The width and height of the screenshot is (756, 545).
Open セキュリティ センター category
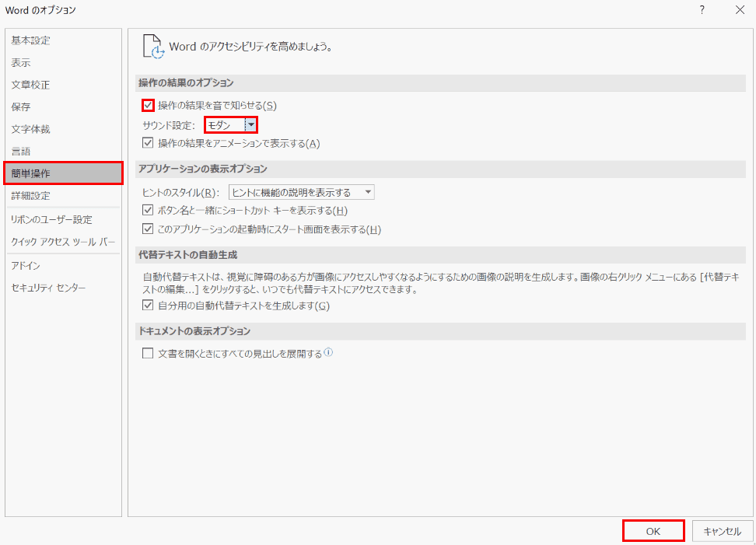click(63, 288)
